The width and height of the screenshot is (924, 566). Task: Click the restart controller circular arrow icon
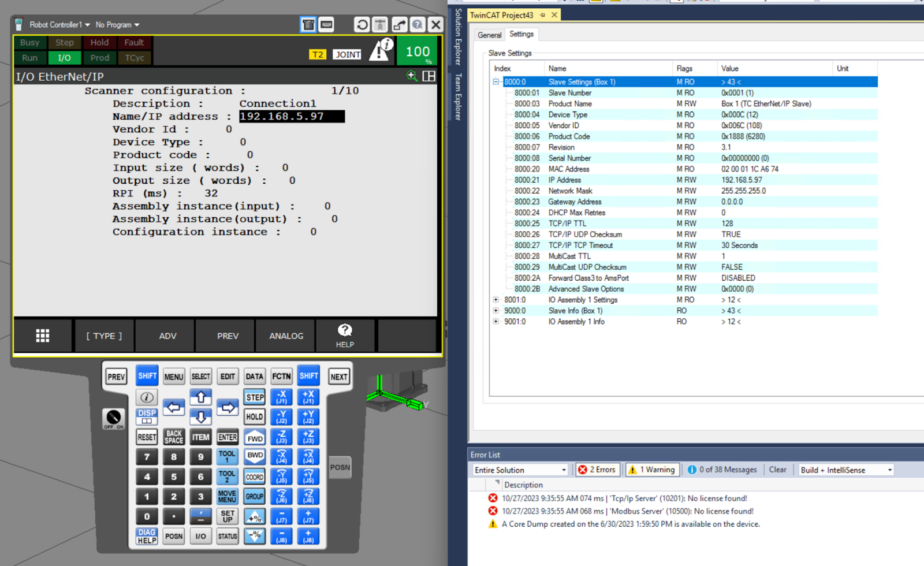362,25
